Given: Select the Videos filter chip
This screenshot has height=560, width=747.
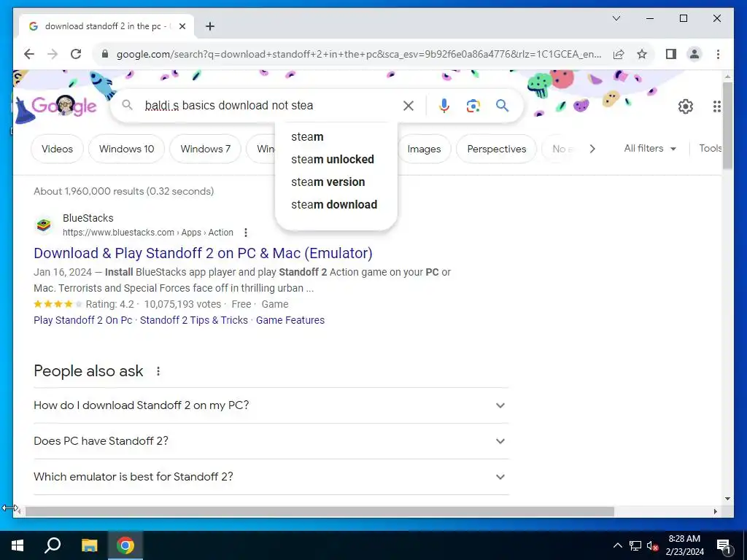Looking at the screenshot, I should tap(57, 149).
